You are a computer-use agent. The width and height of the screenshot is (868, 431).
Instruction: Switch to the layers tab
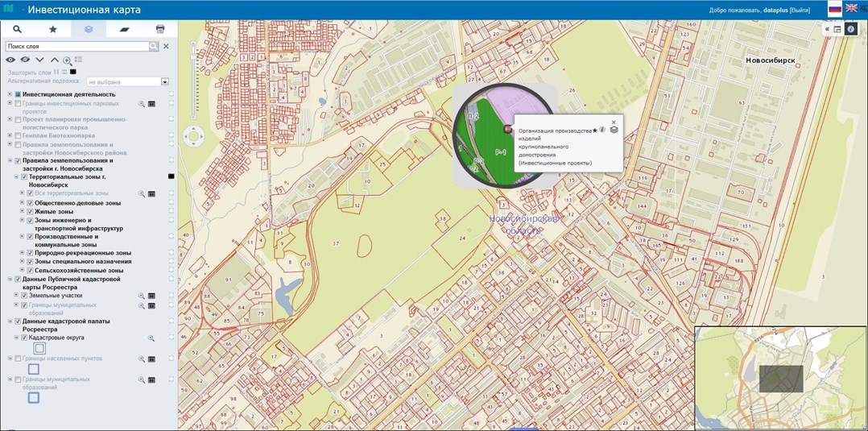click(89, 29)
